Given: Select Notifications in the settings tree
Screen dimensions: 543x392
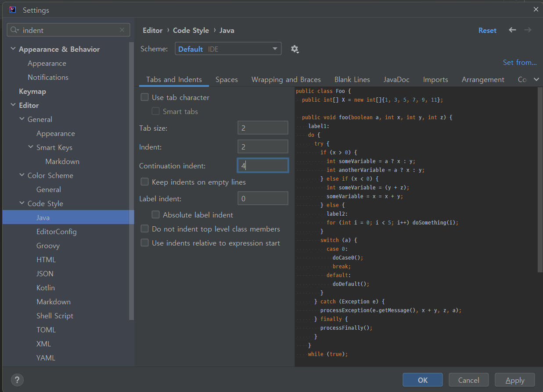Looking at the screenshot, I should click(48, 77).
